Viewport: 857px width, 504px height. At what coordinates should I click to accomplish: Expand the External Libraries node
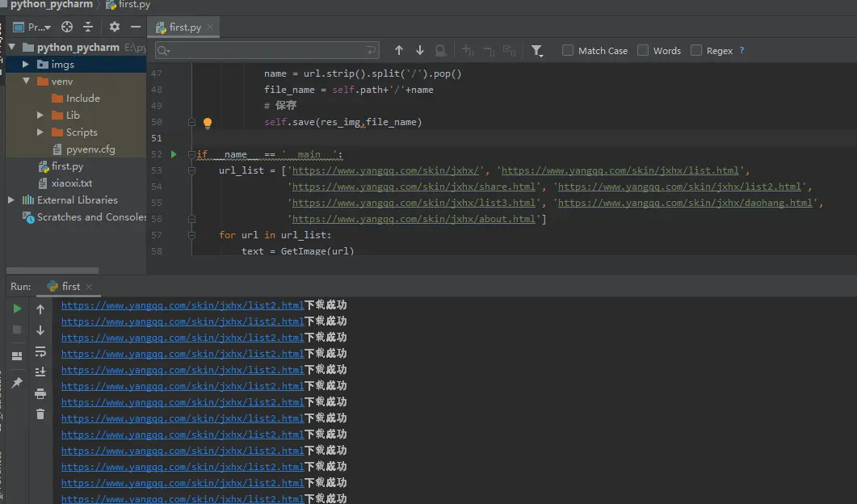(11, 200)
